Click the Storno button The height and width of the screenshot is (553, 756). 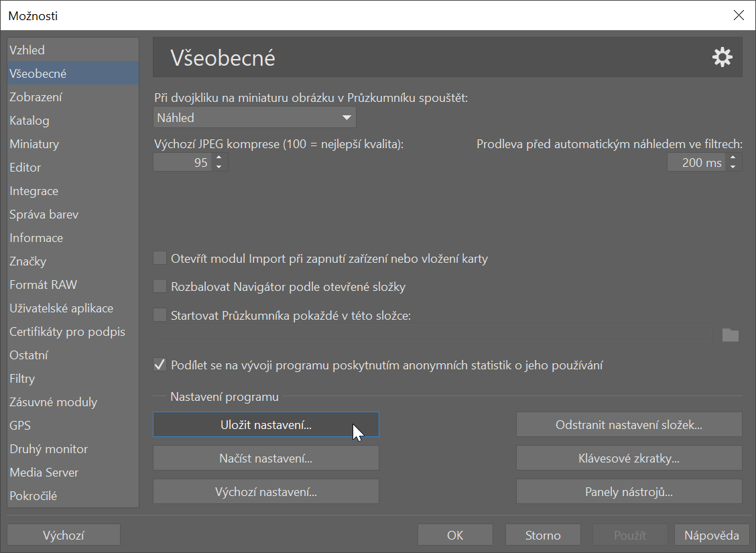[542, 535]
